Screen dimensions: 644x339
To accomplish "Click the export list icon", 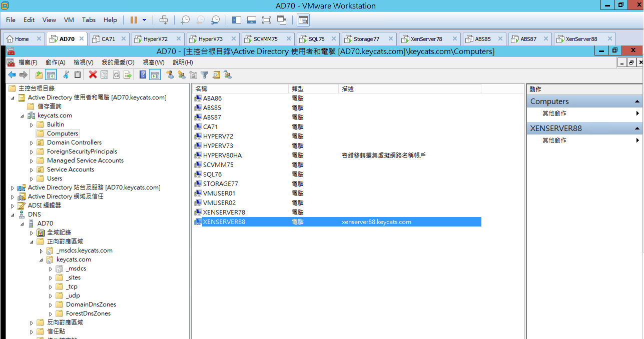I will click(128, 75).
